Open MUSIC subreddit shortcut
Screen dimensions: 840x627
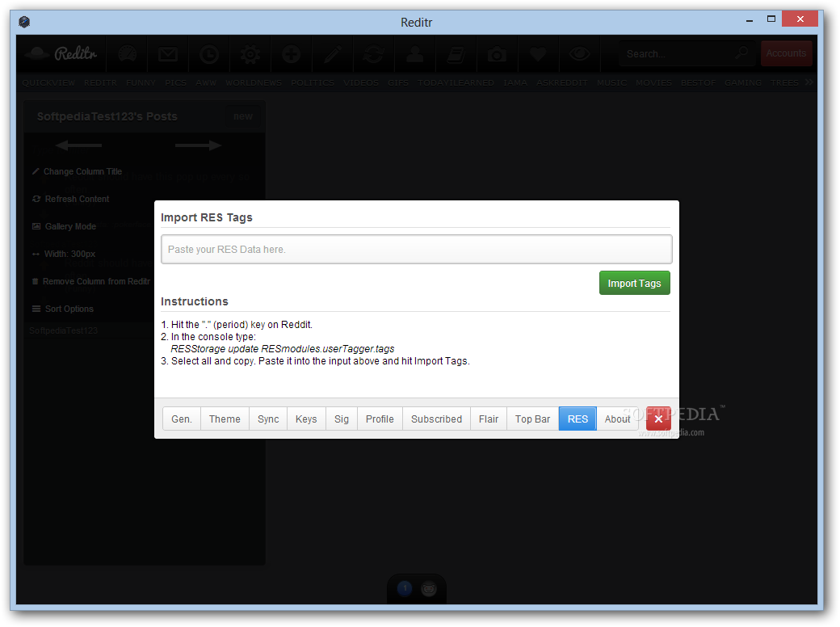point(611,82)
